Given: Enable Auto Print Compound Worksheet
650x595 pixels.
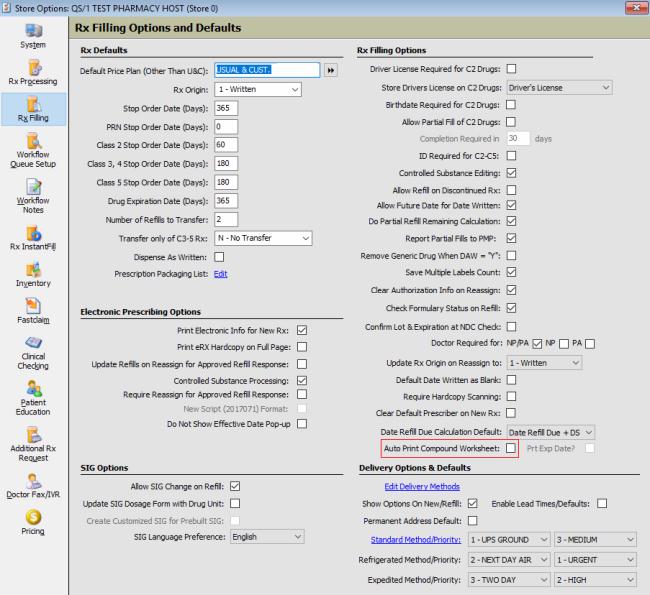Looking at the screenshot, I should click(x=511, y=448).
